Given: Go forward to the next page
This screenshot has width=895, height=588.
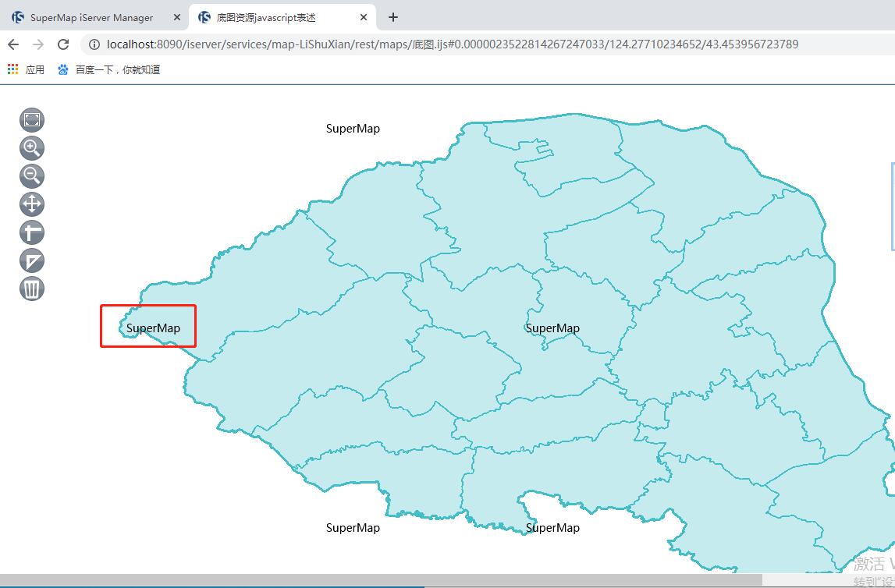Looking at the screenshot, I should (38, 44).
